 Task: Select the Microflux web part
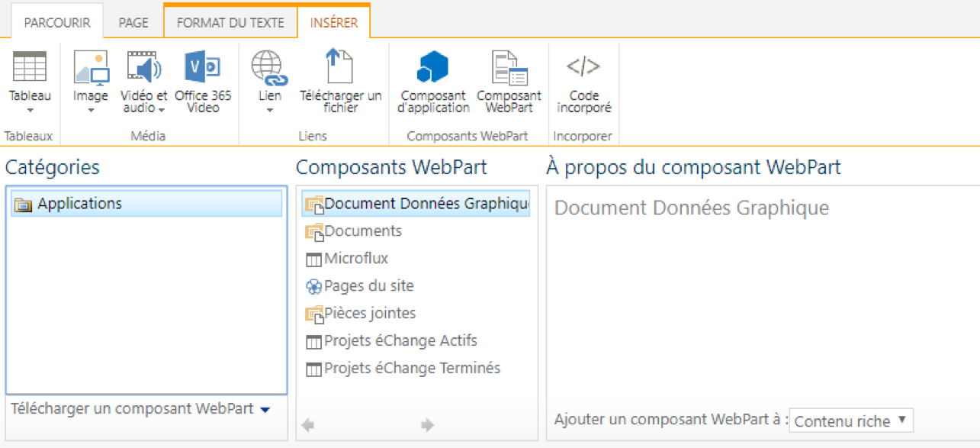[355, 259]
